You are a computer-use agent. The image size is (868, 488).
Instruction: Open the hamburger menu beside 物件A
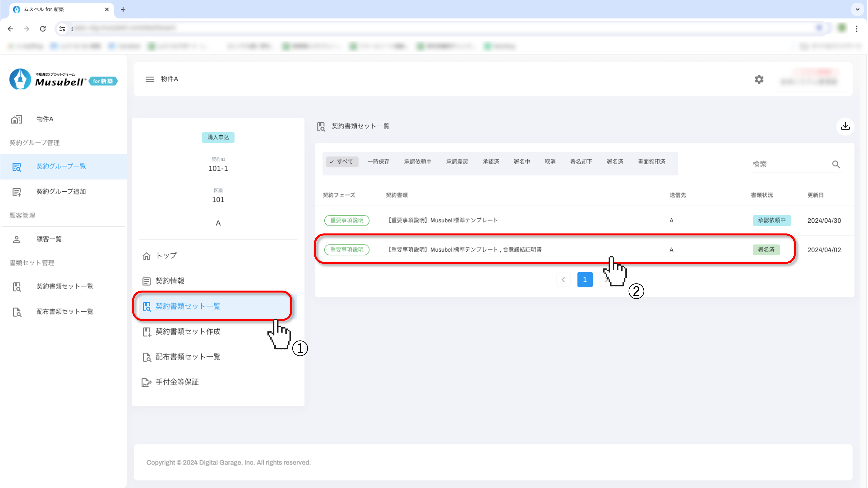[x=150, y=79]
